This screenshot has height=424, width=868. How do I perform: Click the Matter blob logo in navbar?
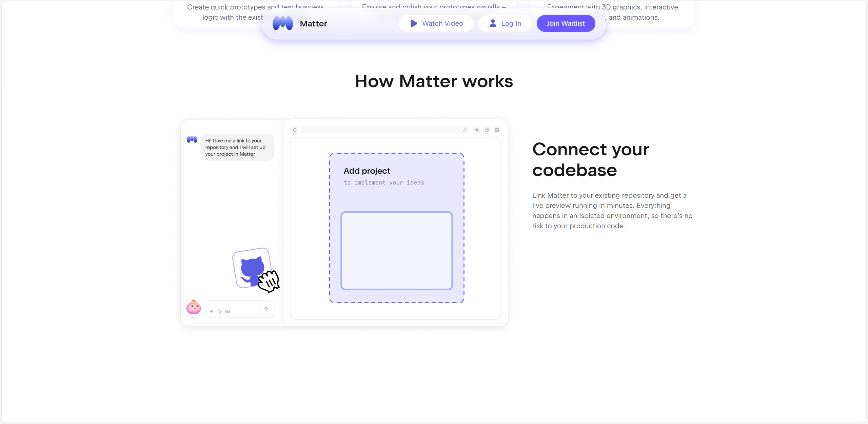(282, 23)
